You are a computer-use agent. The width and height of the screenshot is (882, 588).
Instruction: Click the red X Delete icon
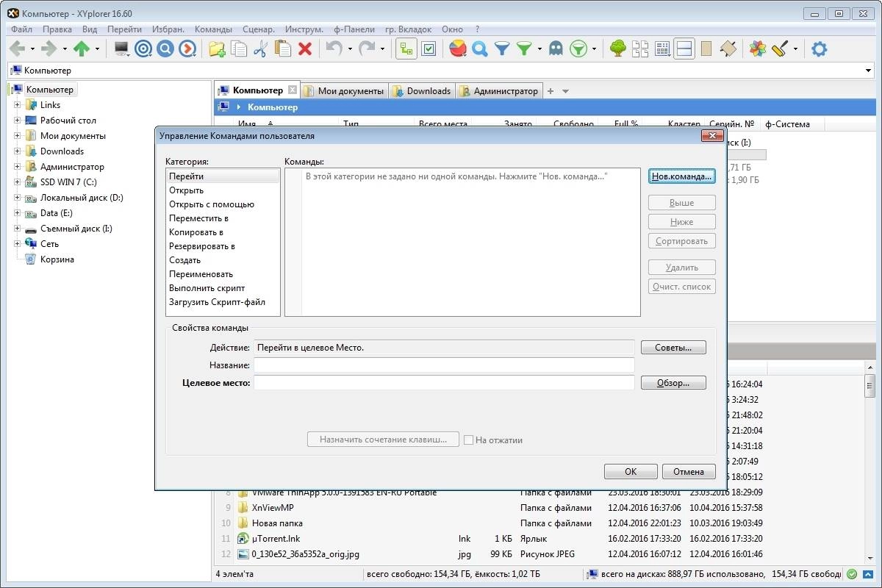pyautogui.click(x=305, y=49)
